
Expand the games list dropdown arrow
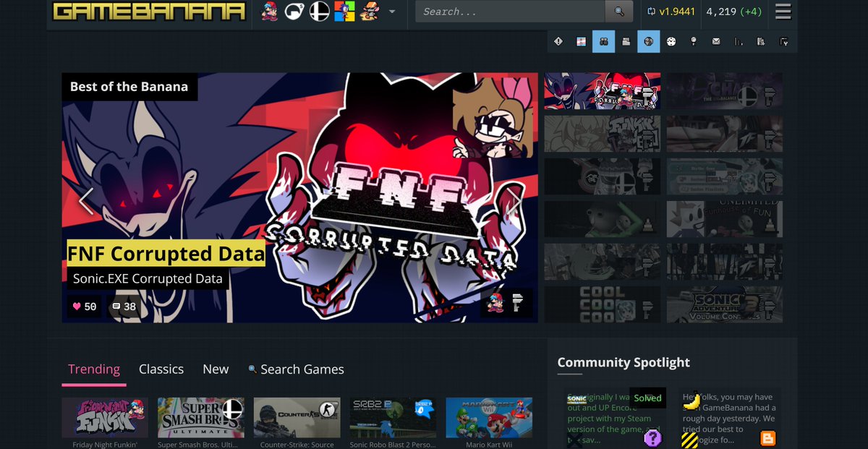[392, 12]
